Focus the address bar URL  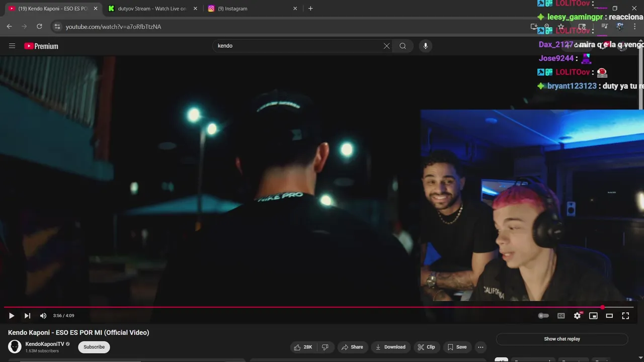pos(113,27)
